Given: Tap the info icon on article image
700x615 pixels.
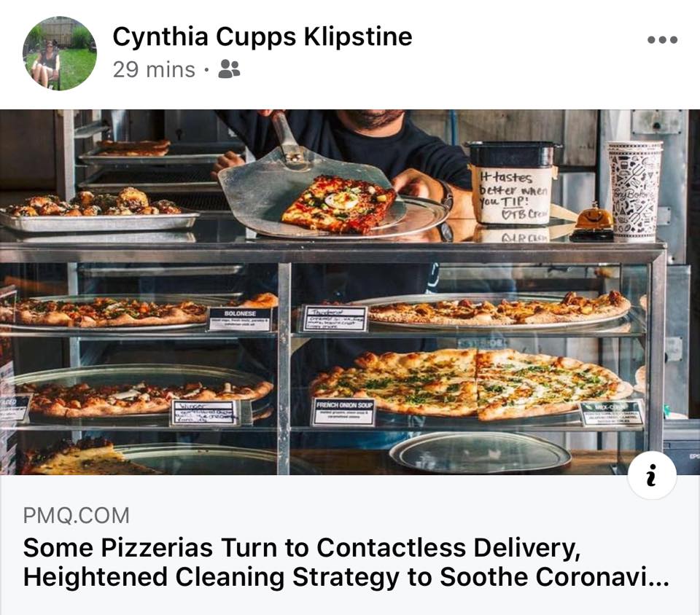Looking at the screenshot, I should point(651,475).
